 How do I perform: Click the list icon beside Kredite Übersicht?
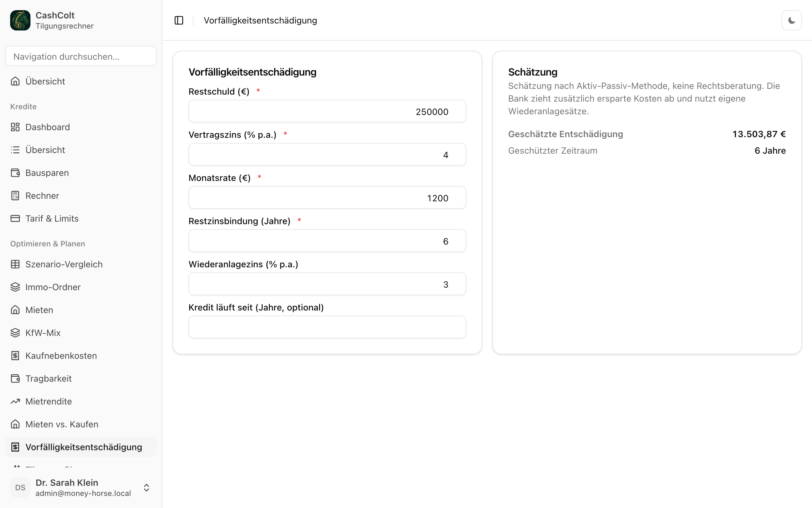point(15,150)
